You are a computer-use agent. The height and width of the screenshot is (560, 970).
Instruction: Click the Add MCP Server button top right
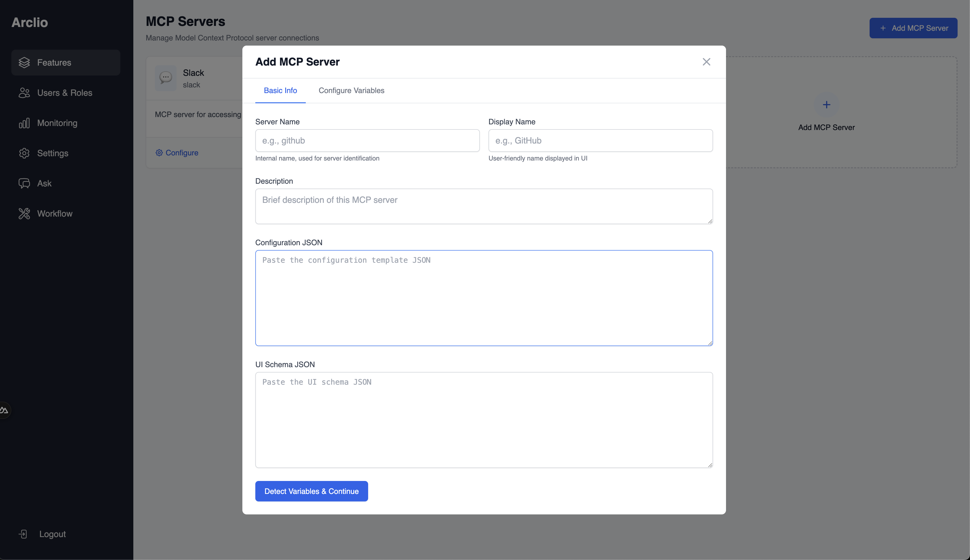click(913, 28)
